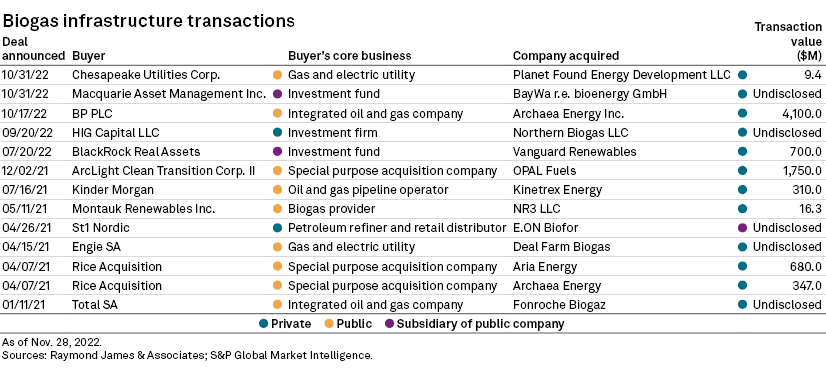Image resolution: width=826 pixels, height=372 pixels.
Task: Click the BP PLC buyer name
Action: (92, 114)
